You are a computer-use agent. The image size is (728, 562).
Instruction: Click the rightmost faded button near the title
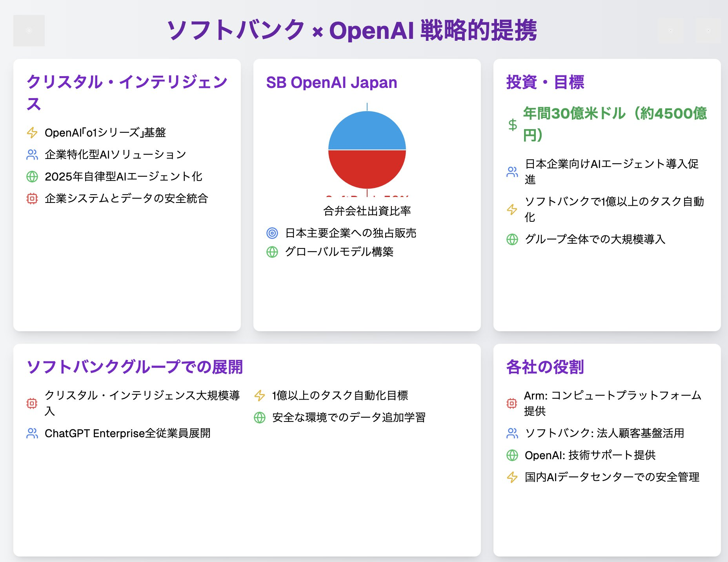pos(709,30)
